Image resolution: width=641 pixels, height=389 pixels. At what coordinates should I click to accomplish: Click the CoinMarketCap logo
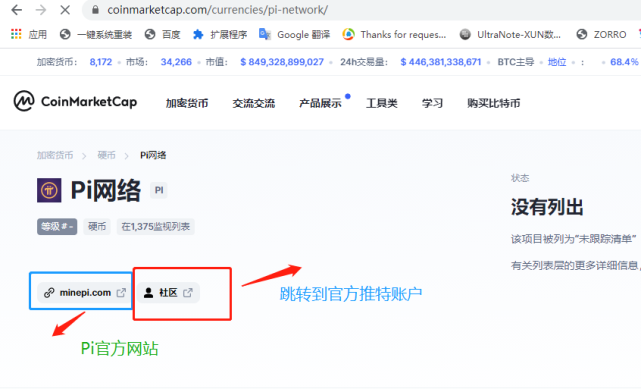[x=75, y=101]
